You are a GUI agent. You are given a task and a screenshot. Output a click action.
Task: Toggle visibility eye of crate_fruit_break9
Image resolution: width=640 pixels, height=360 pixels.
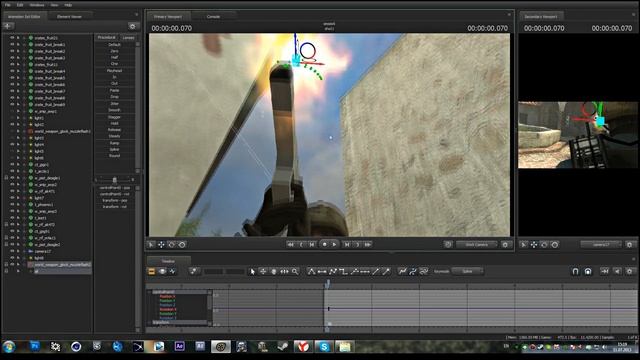click(x=12, y=104)
